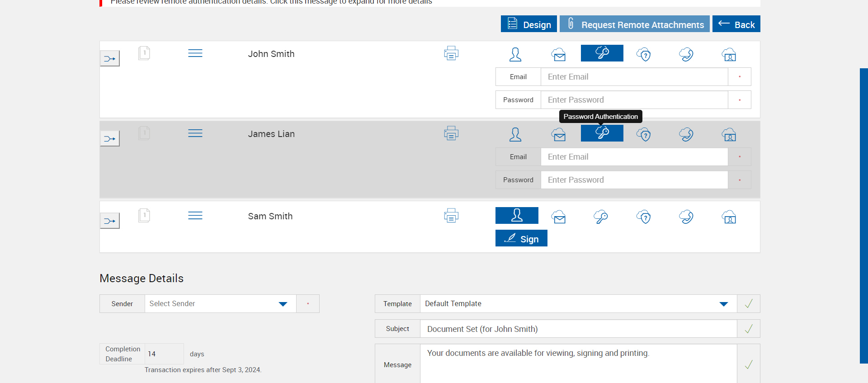
Task: Select email authentication for John Smith
Action: tap(558, 54)
